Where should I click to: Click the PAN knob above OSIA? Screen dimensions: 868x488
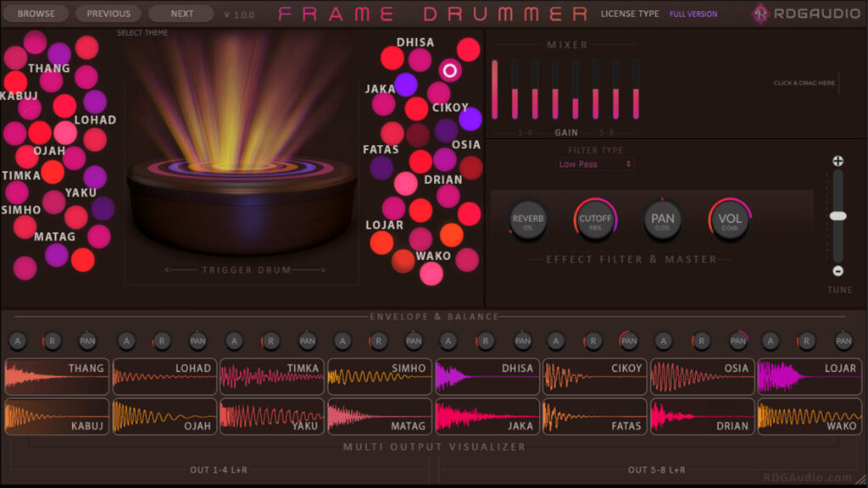click(738, 341)
